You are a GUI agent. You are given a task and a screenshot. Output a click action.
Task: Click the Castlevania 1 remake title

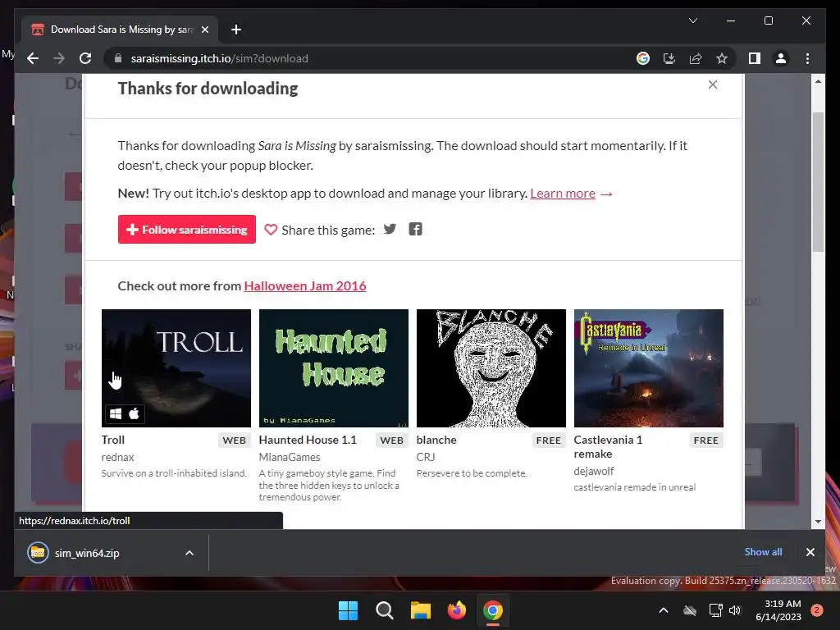pyautogui.click(x=608, y=447)
